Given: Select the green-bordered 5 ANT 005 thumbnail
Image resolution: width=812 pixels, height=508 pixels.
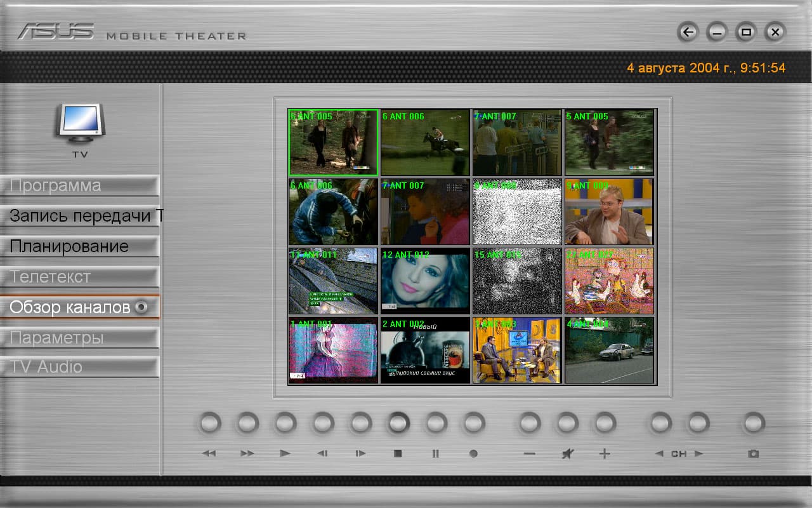Looking at the screenshot, I should click(x=334, y=142).
